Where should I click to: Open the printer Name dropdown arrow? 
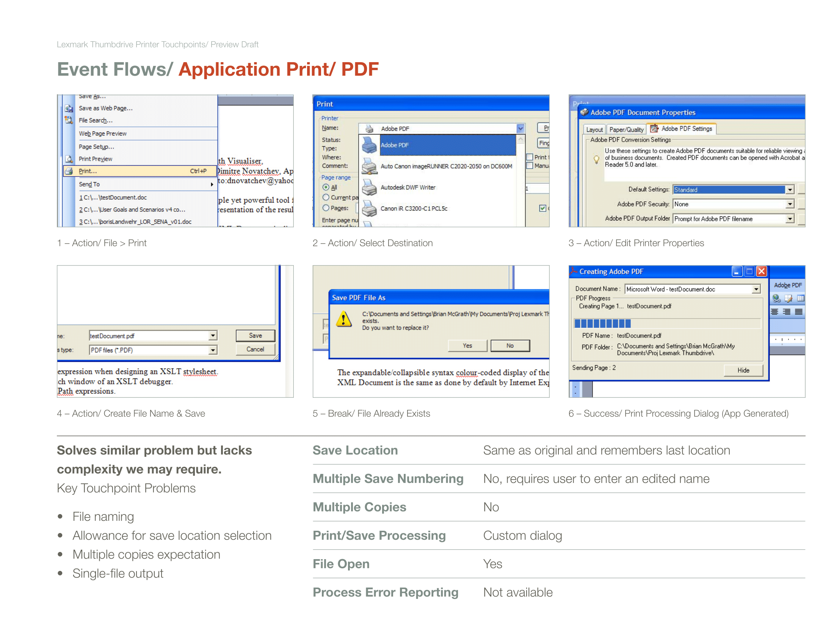(520, 128)
